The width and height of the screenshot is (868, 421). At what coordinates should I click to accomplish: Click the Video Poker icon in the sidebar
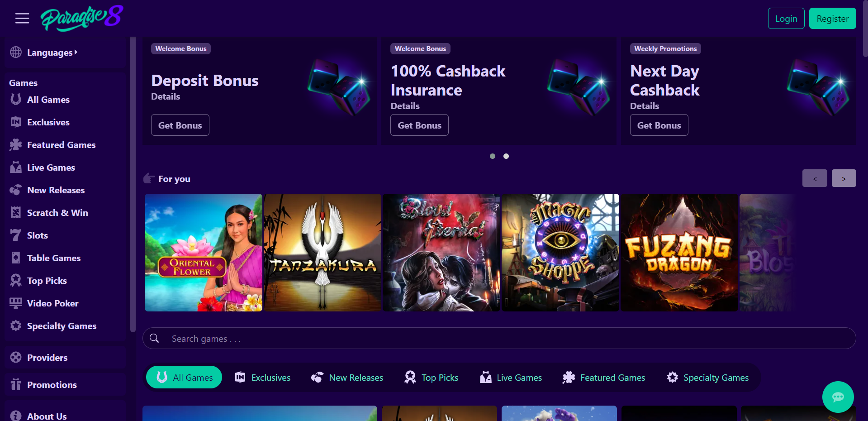coord(16,303)
